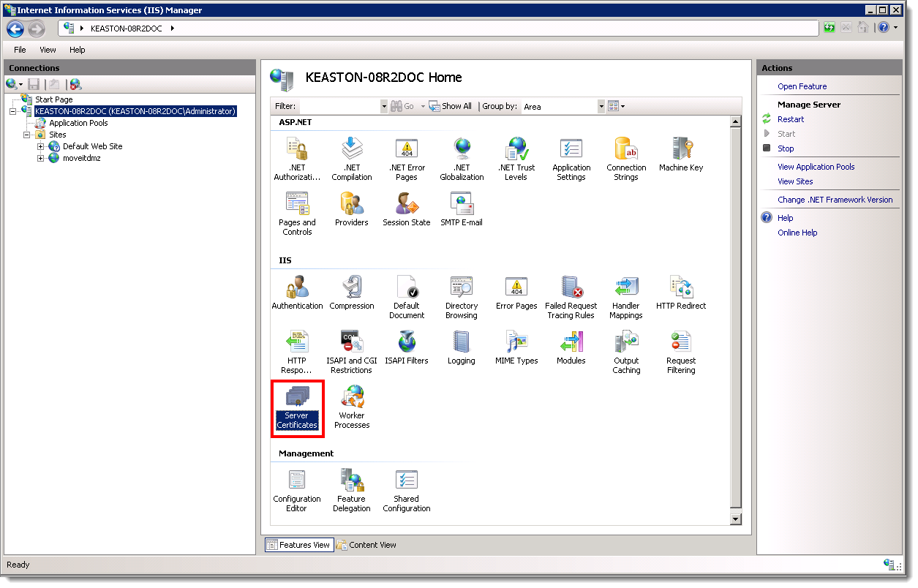Switch to Content View tab

coord(366,544)
